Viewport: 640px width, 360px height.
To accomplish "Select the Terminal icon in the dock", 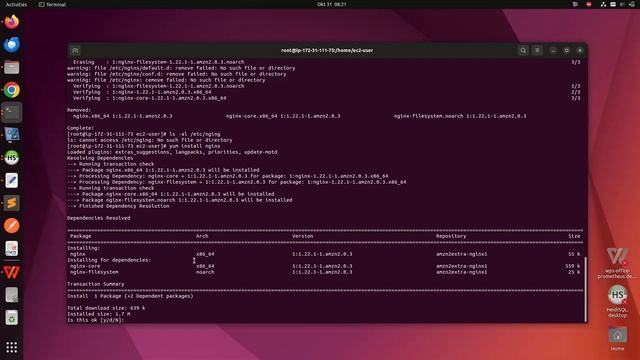I will 11,112.
